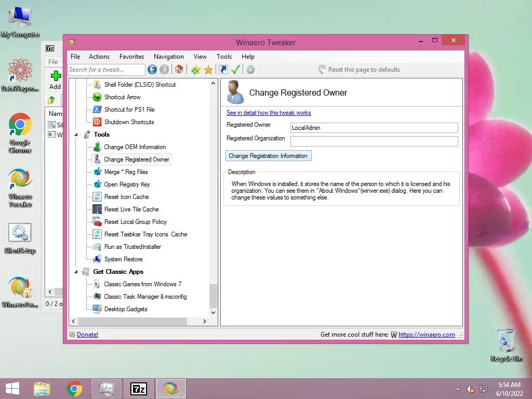Click Reset this page to defaults
The width and height of the screenshot is (532, 399).
(x=360, y=70)
